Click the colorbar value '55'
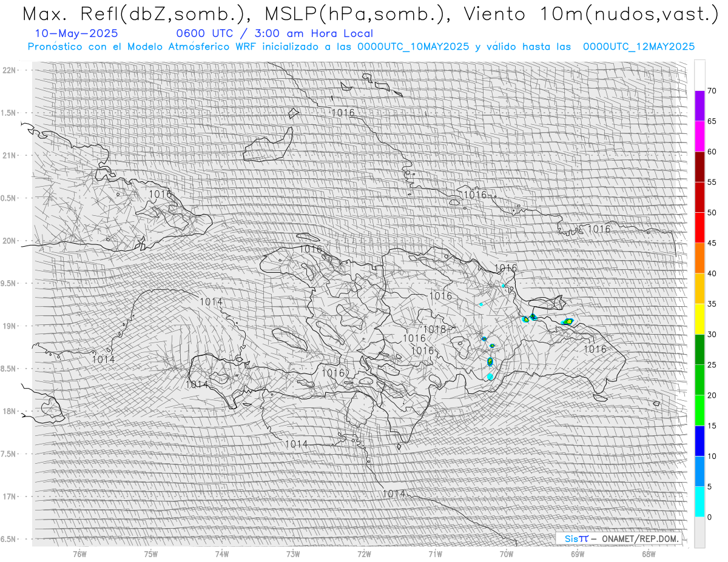The height and width of the screenshot is (562, 728). pyautogui.click(x=712, y=182)
